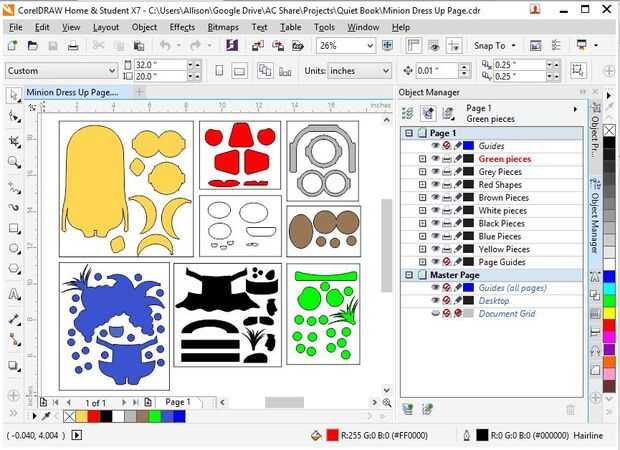Select the Ellipse tool

pyautogui.click(x=14, y=249)
